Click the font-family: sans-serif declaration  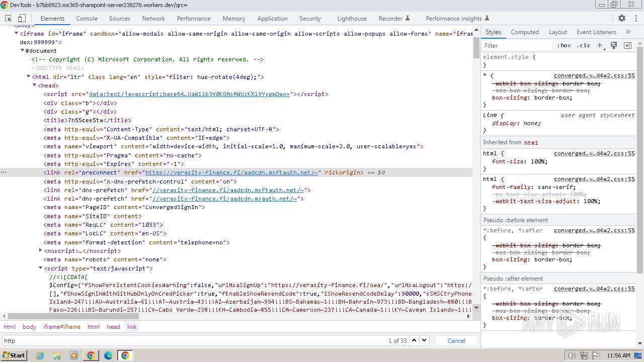(x=534, y=187)
